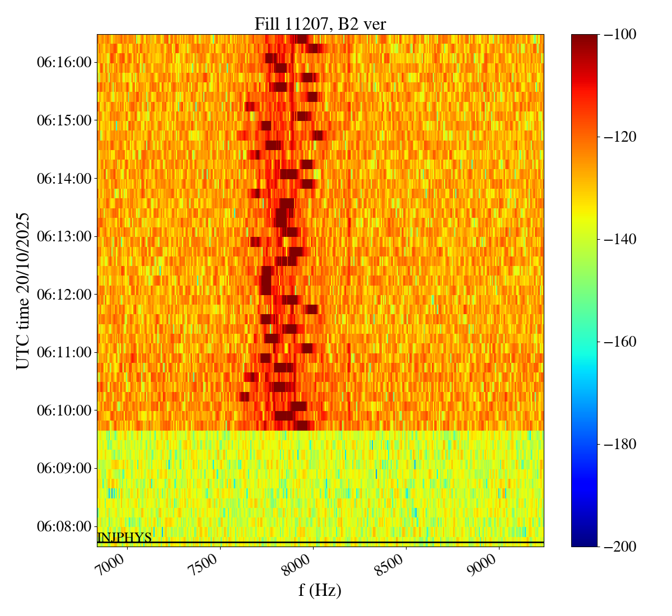Select the INJPHYS annotation text
The height and width of the screenshot is (616, 672).
click(124, 538)
